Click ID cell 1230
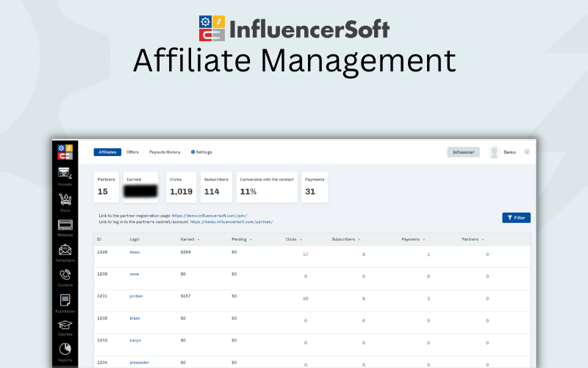588x368 pixels. coord(102,274)
